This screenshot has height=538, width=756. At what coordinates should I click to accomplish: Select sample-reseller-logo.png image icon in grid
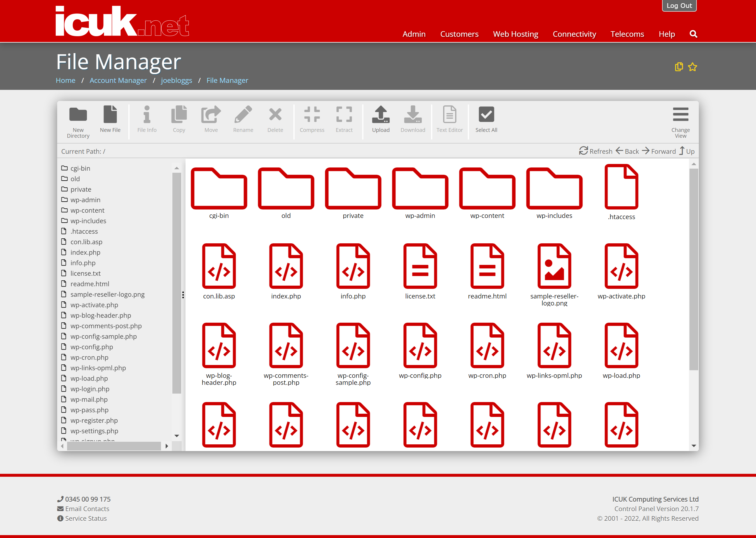coord(554,266)
